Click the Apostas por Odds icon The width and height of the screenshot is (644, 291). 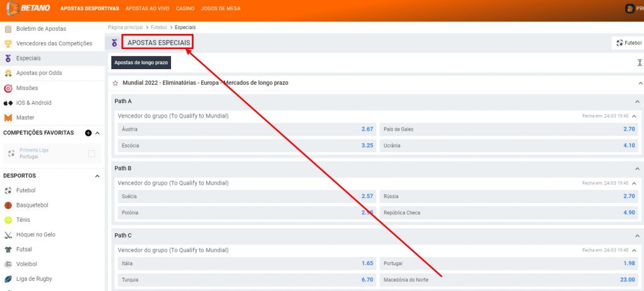(8, 73)
